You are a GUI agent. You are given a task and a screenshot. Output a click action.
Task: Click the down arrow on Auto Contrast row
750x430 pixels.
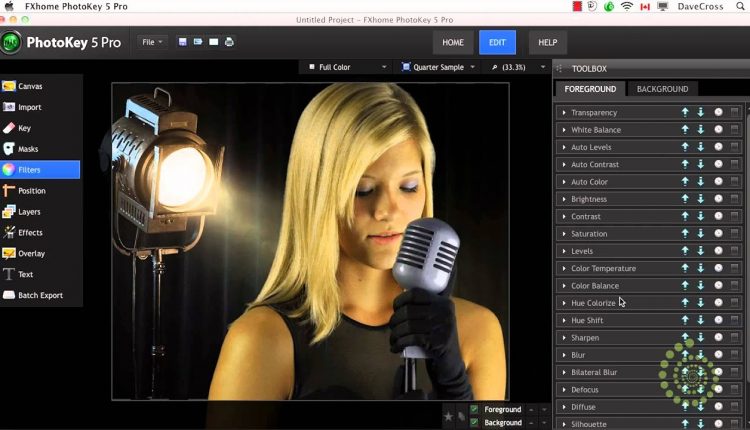(701, 164)
